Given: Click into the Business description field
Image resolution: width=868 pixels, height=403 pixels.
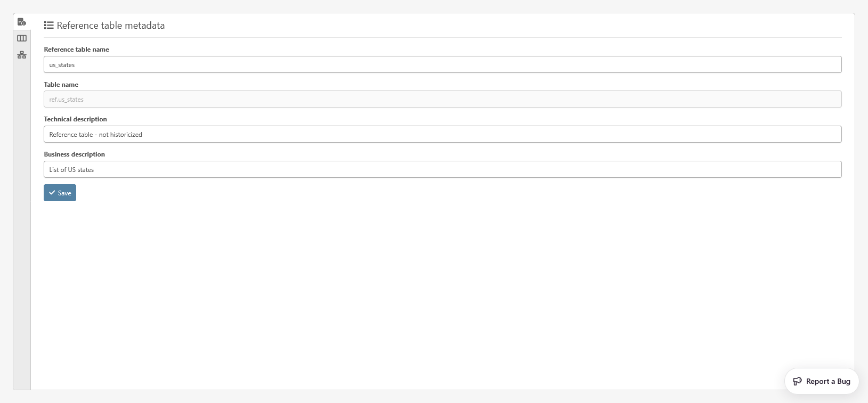Looking at the screenshot, I should [442, 169].
